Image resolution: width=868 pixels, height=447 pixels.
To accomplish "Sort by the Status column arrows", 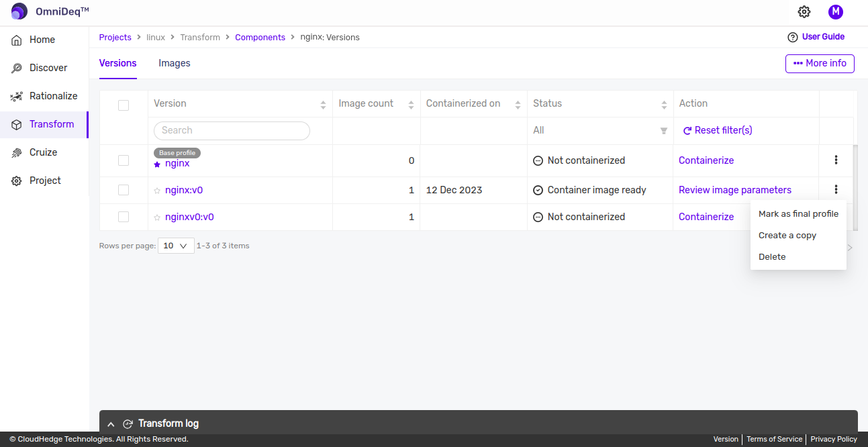I will [664, 105].
